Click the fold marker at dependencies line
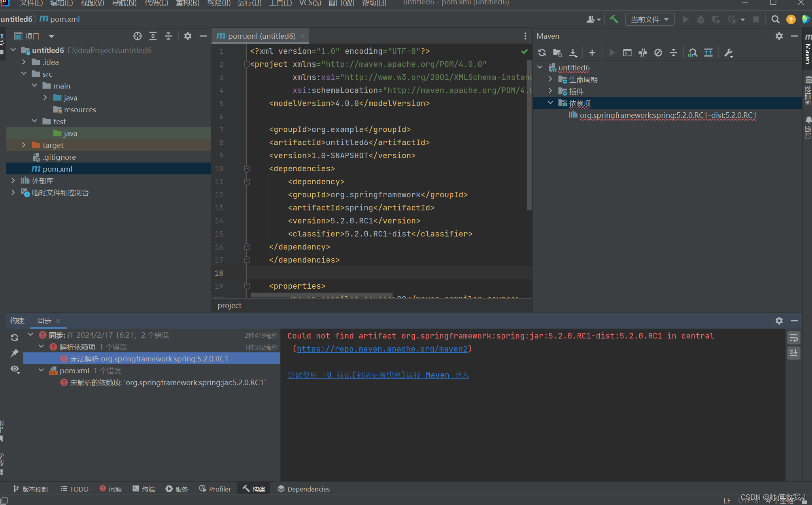 click(247, 169)
